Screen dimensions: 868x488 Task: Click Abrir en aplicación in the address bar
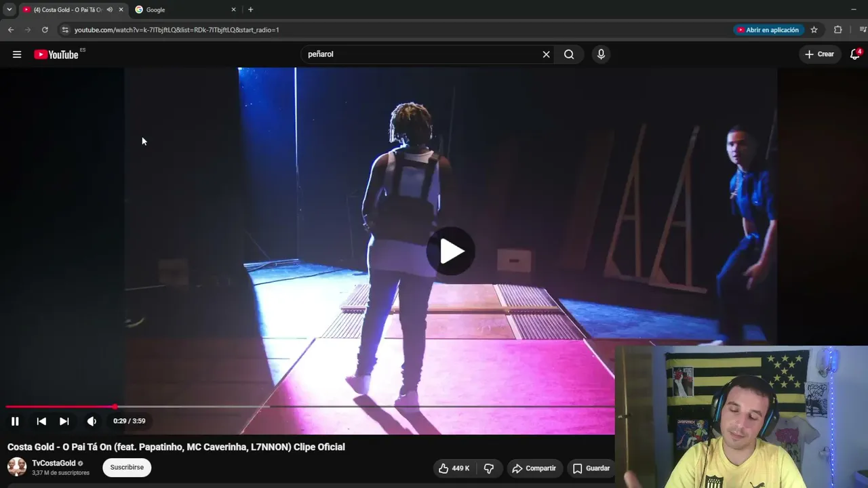coord(768,30)
